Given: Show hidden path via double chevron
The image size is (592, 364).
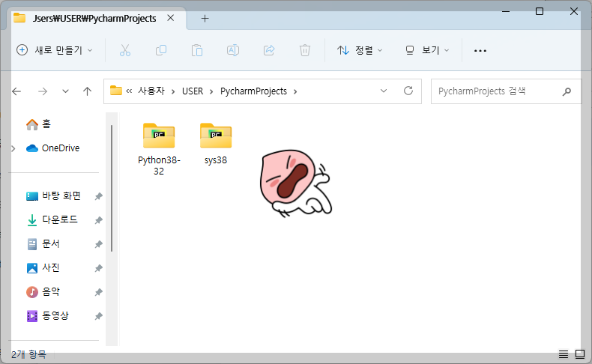Looking at the screenshot, I should click(x=129, y=91).
